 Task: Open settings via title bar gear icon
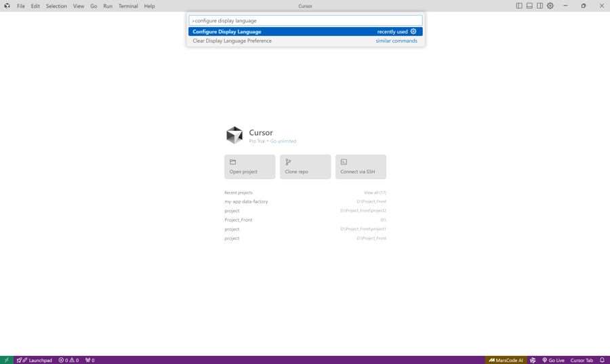[550, 6]
